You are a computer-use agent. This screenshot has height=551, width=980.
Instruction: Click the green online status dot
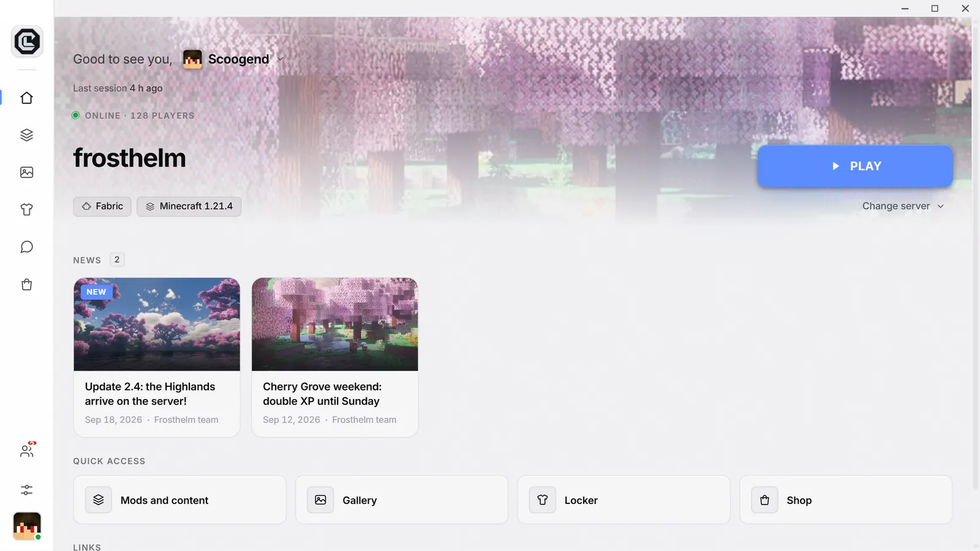pos(76,115)
